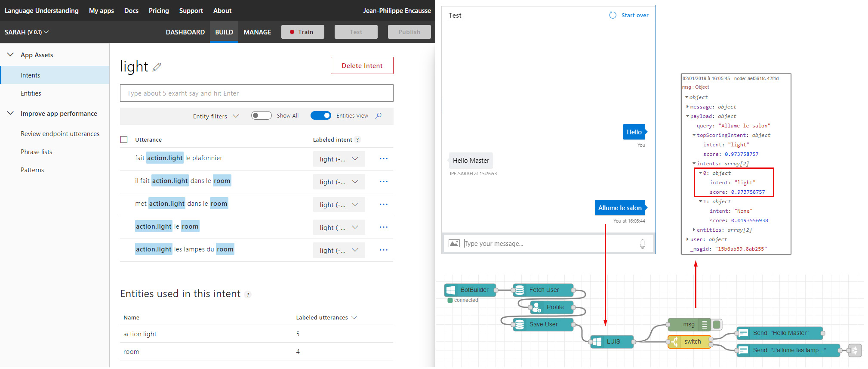Click the microphone icon in the chat input
The width and height of the screenshot is (868, 369).
pos(642,244)
